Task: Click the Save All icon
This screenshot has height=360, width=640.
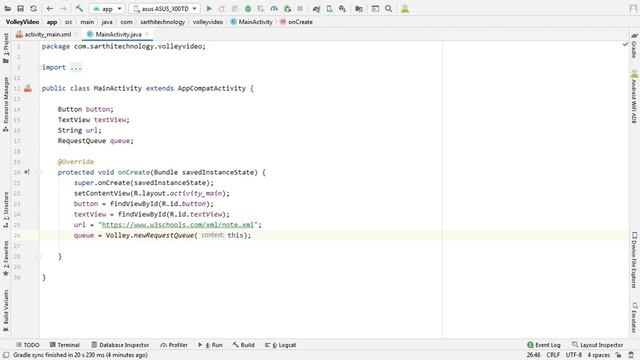Action: (20, 9)
